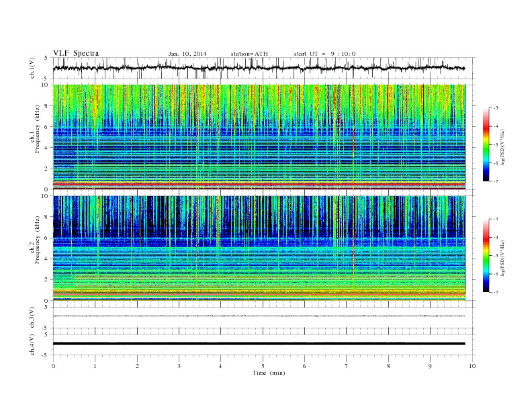Click the ch.2 color scale bar

[x=486, y=255]
